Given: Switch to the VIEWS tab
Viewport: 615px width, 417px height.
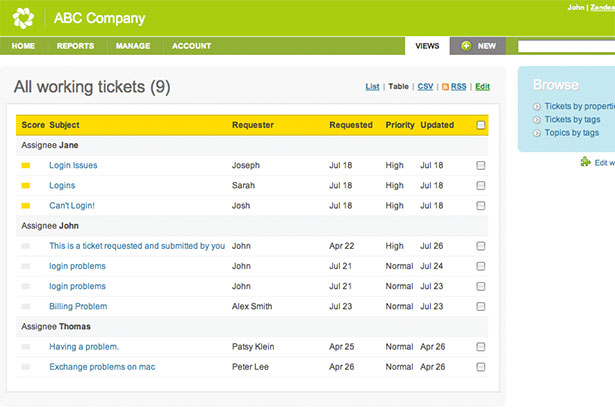Looking at the screenshot, I should [427, 46].
